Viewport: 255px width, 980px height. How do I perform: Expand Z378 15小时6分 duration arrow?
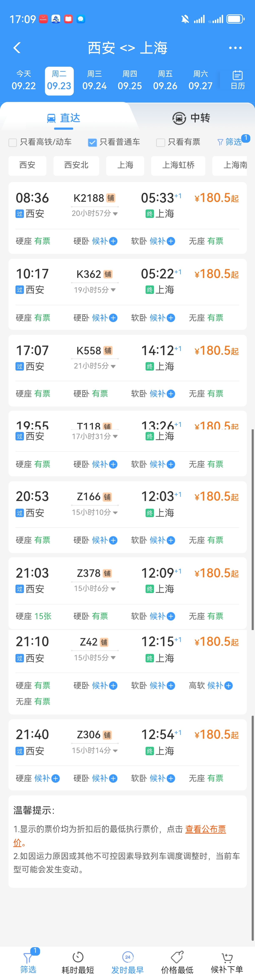coord(113,589)
